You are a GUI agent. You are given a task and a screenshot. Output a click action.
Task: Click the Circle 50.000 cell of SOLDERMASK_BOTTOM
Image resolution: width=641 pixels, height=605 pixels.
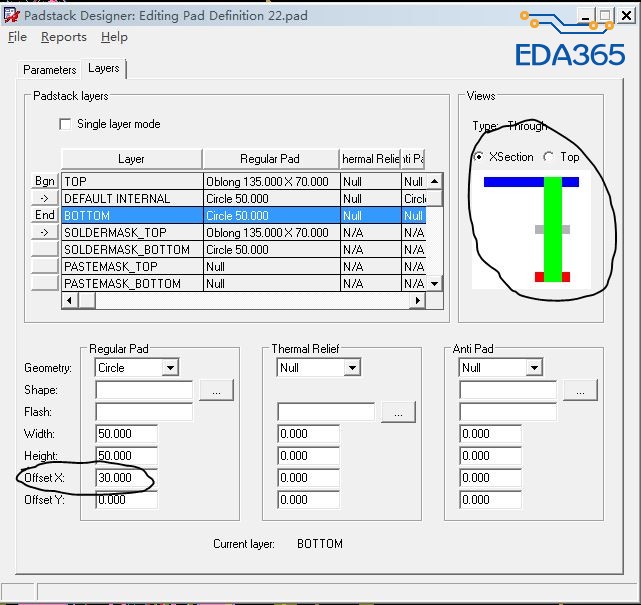point(271,249)
